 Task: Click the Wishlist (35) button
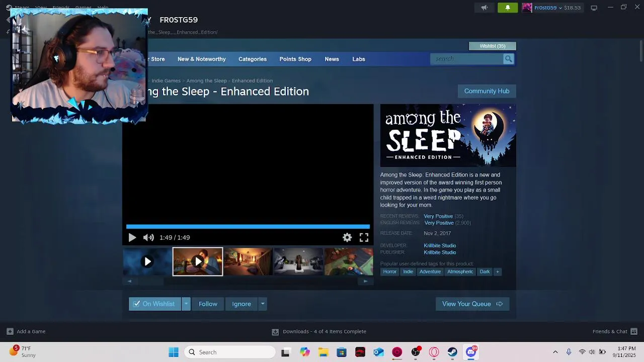[493, 46]
